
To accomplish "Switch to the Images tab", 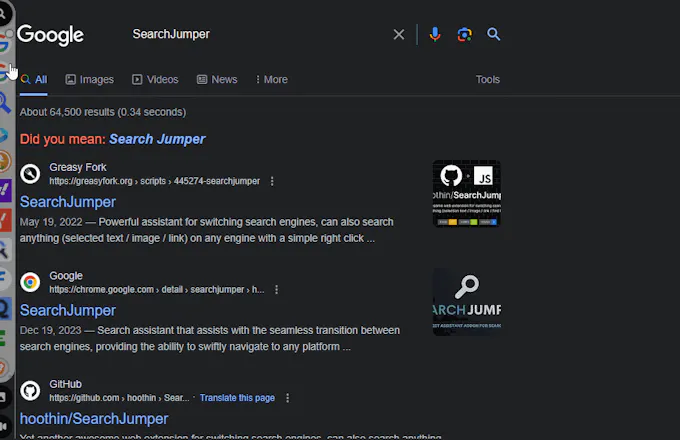I will [90, 80].
